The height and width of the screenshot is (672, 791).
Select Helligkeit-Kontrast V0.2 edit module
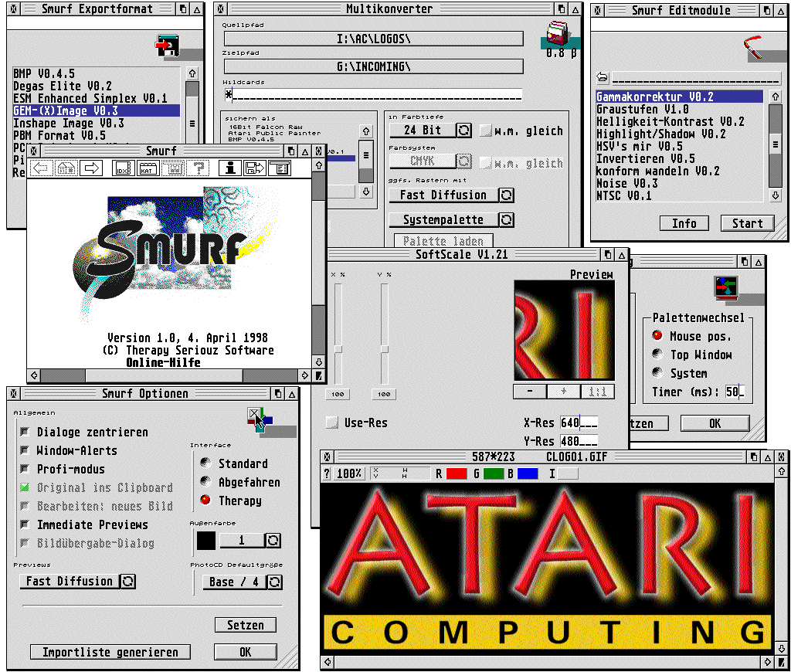[x=679, y=121]
